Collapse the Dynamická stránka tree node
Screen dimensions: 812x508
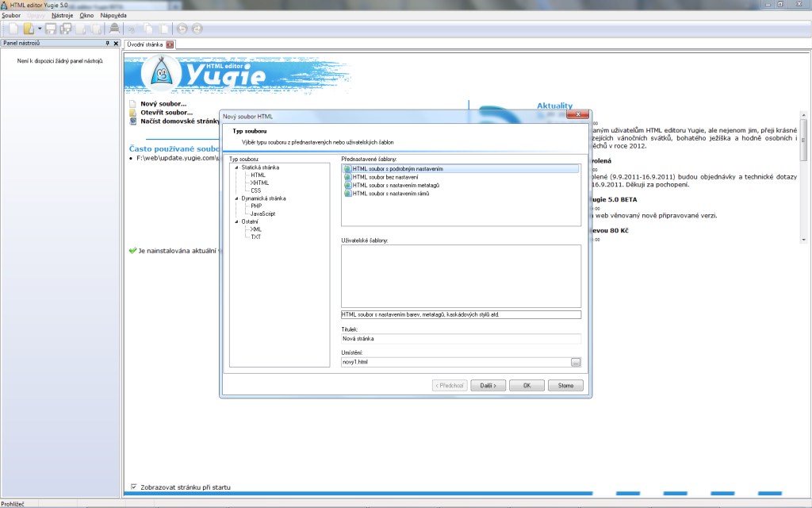[236, 198]
